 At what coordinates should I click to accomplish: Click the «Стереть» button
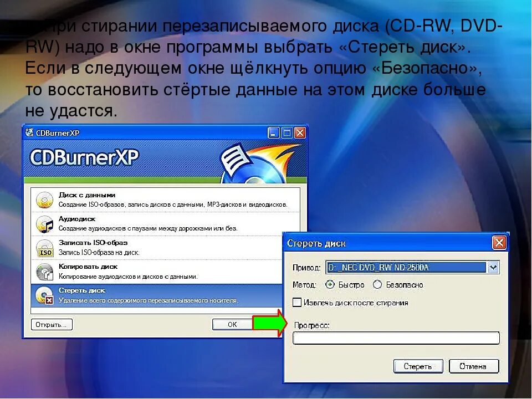coord(418,366)
